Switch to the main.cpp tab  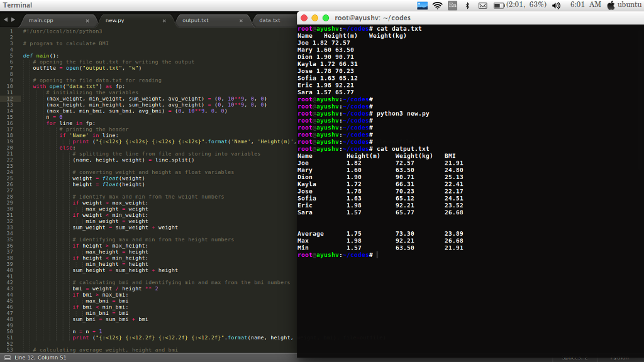(x=42, y=21)
